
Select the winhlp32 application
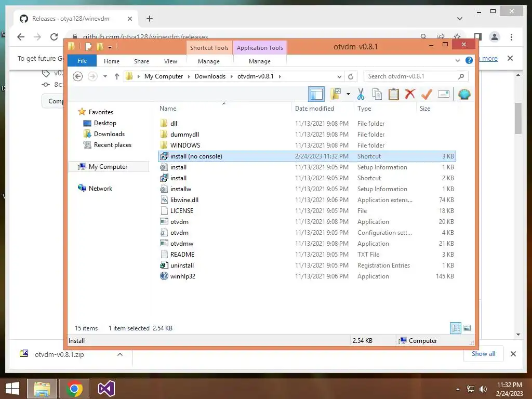[x=307, y=276]
